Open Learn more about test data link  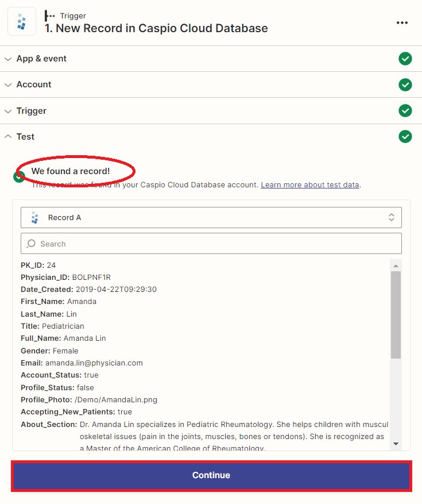pos(310,185)
